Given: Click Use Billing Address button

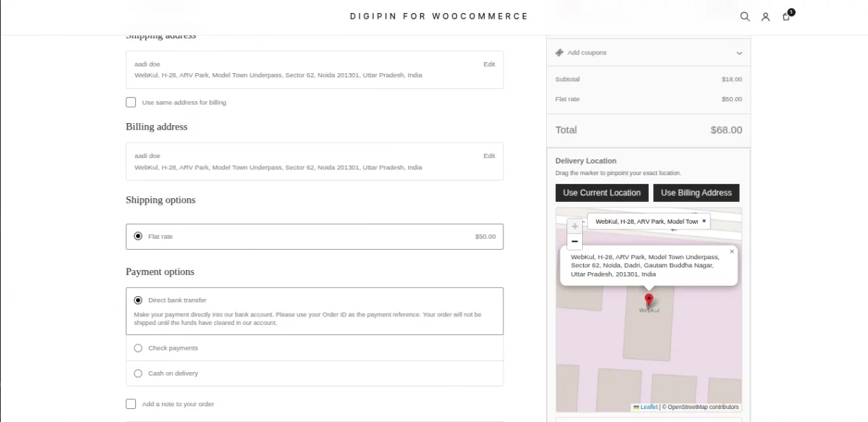Looking at the screenshot, I should pos(696,193).
